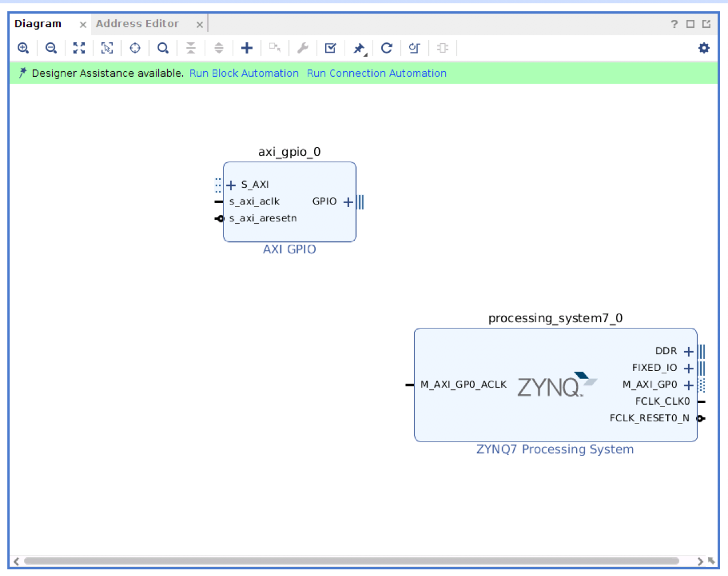Expand M_AXI_GP0 interface on ZYNQ block

click(689, 385)
